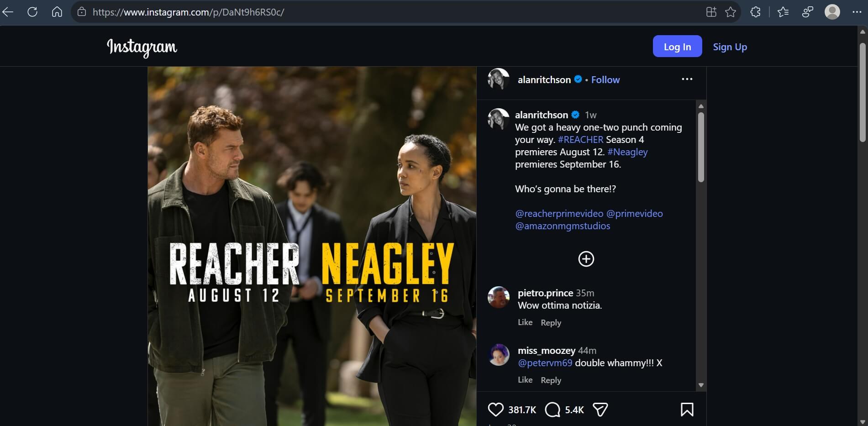Click the 44m comment timestamp
The height and width of the screenshot is (426, 868).
coord(587,351)
